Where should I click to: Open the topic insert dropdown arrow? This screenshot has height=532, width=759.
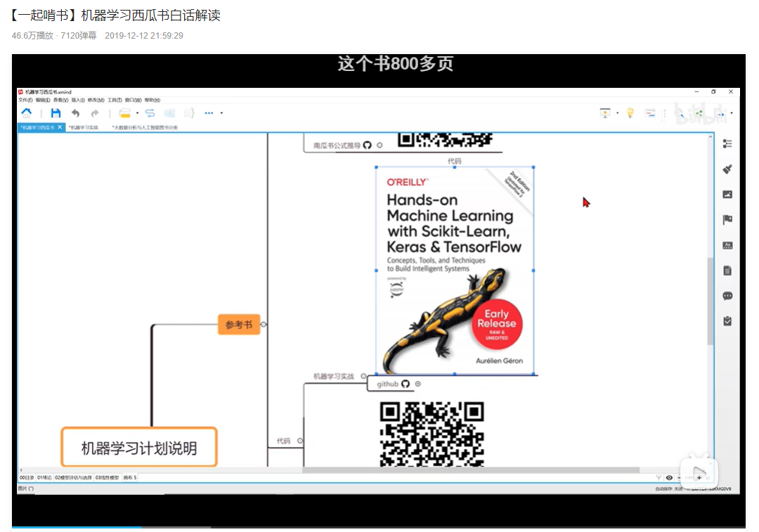138,113
